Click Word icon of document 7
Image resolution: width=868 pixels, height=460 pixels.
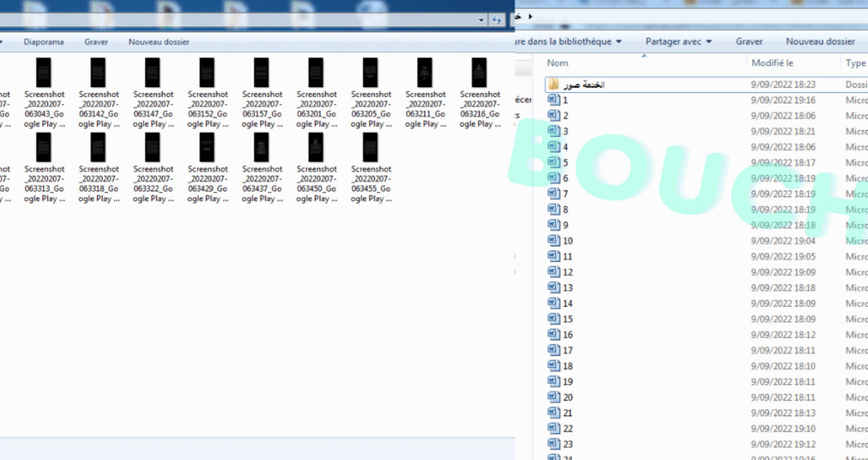pos(554,194)
